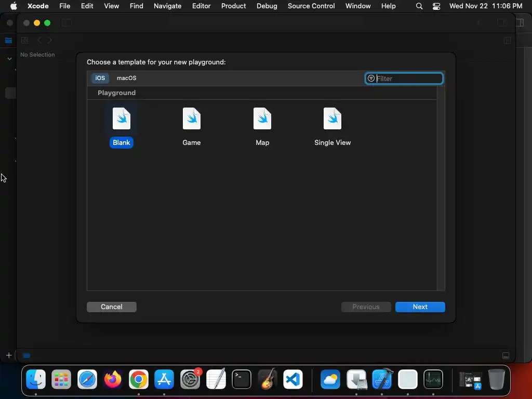Viewport: 532px width, 399px height.
Task: Open the Debug menu
Action: pos(267,6)
